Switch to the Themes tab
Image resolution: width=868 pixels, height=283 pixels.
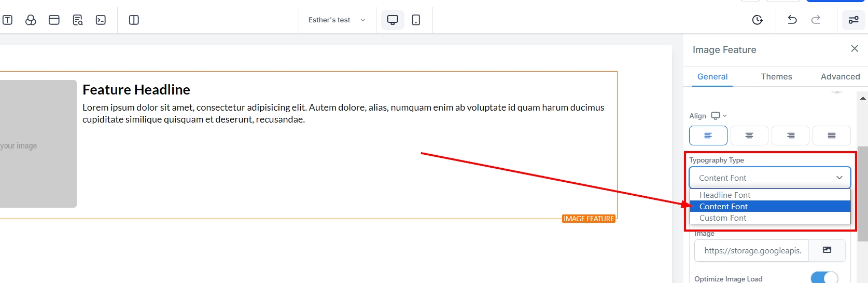[x=776, y=76]
